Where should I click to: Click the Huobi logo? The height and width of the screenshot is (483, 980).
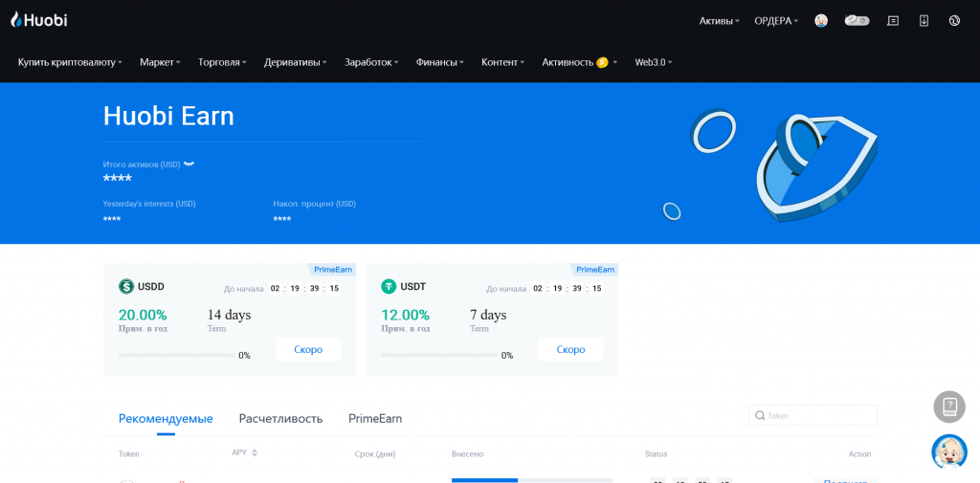38,20
